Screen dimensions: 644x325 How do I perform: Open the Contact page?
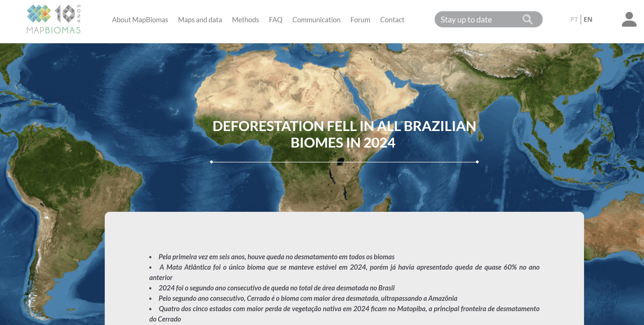(392, 20)
